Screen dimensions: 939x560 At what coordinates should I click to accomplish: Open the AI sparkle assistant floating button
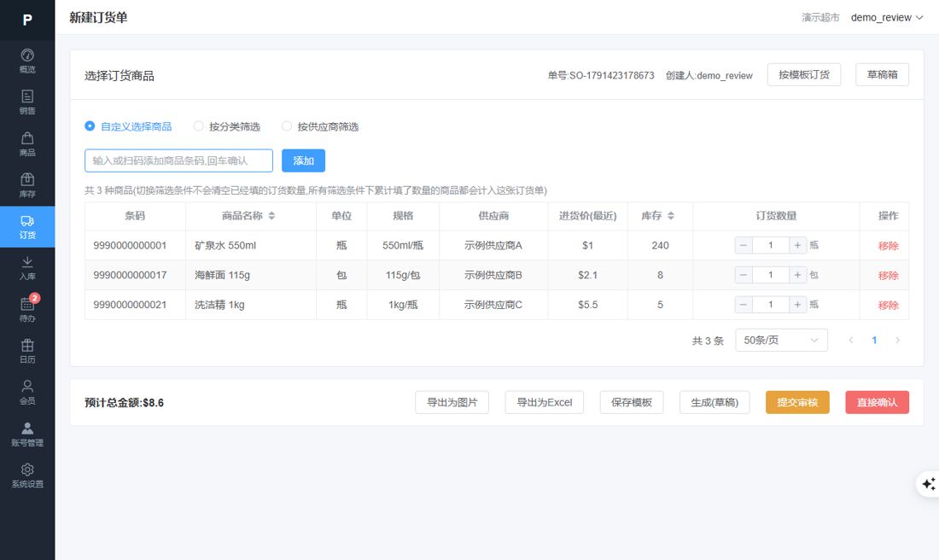click(928, 483)
